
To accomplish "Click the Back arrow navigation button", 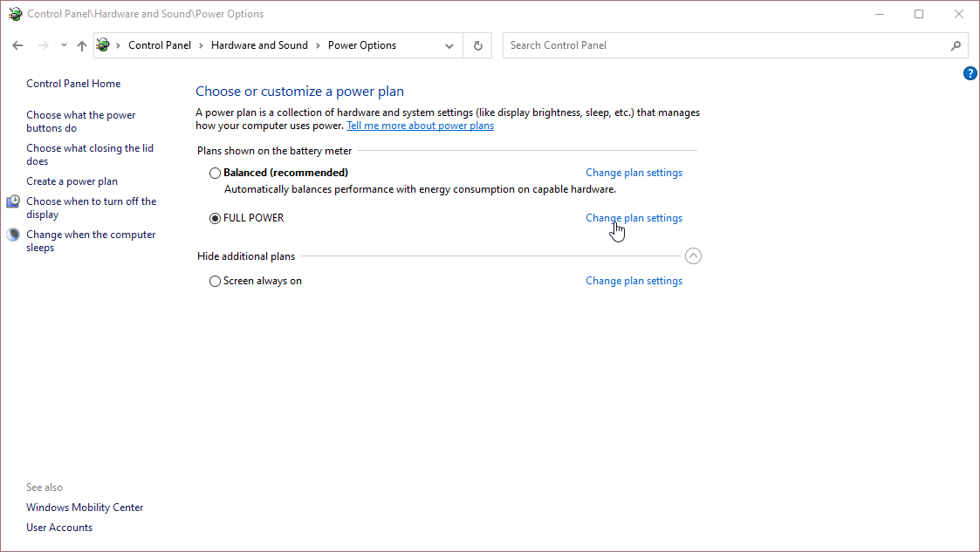I will point(17,45).
